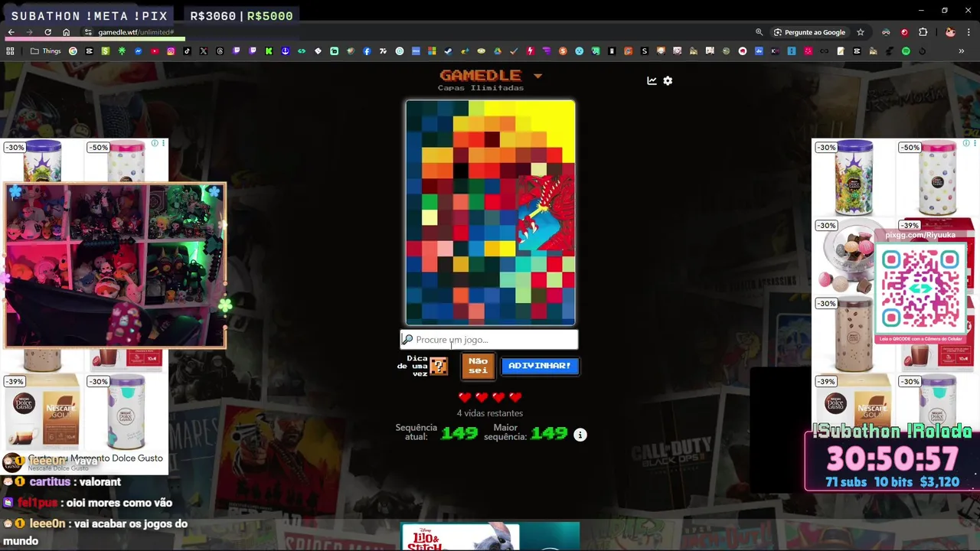The height and width of the screenshot is (551, 980).
Task: Click the pixgg.com/Riyuuka QR code
Action: [x=920, y=289]
